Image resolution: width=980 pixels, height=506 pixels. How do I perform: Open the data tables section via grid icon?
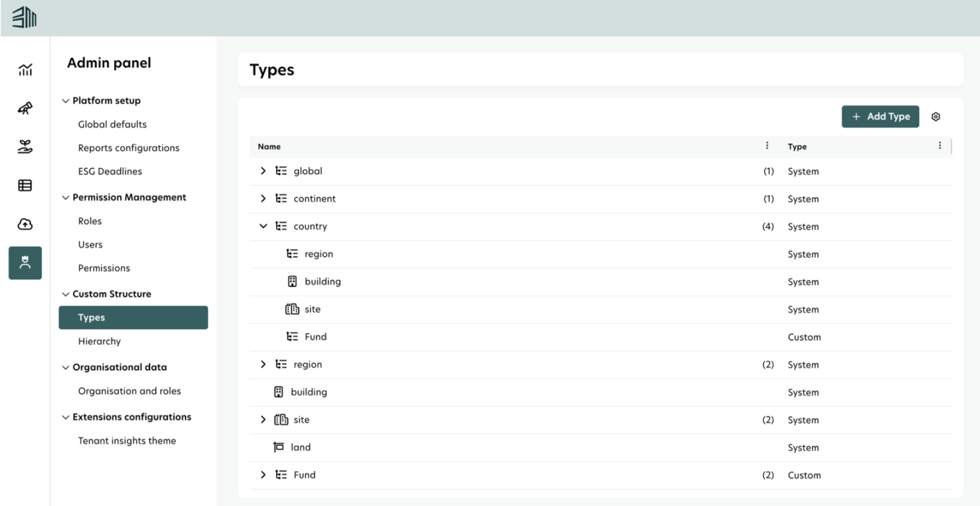pyautogui.click(x=25, y=185)
